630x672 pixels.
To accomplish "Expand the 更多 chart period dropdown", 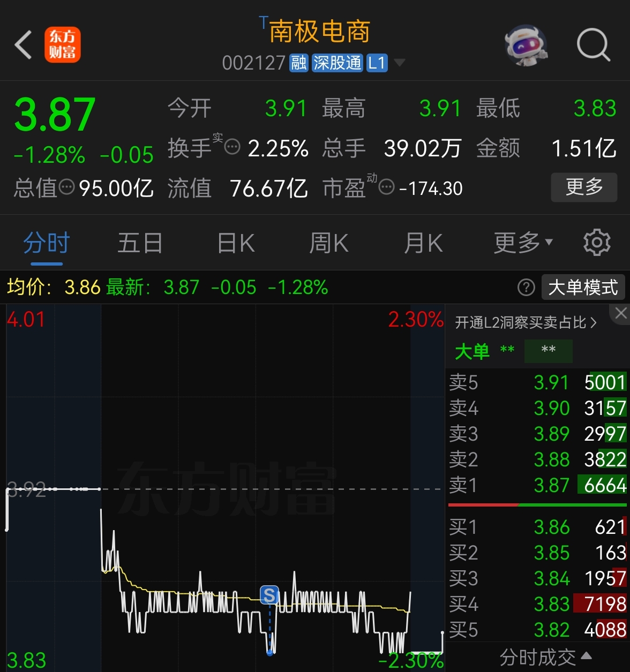I will coord(523,243).
